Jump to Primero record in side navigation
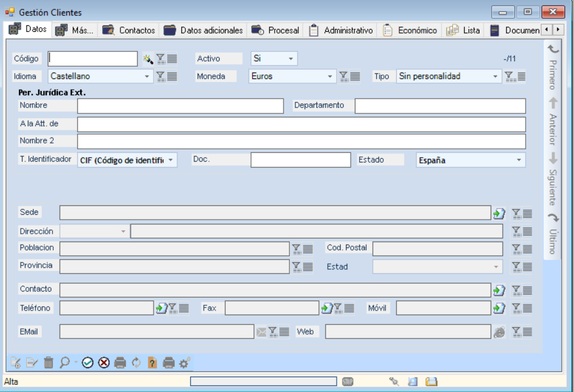 (x=553, y=68)
